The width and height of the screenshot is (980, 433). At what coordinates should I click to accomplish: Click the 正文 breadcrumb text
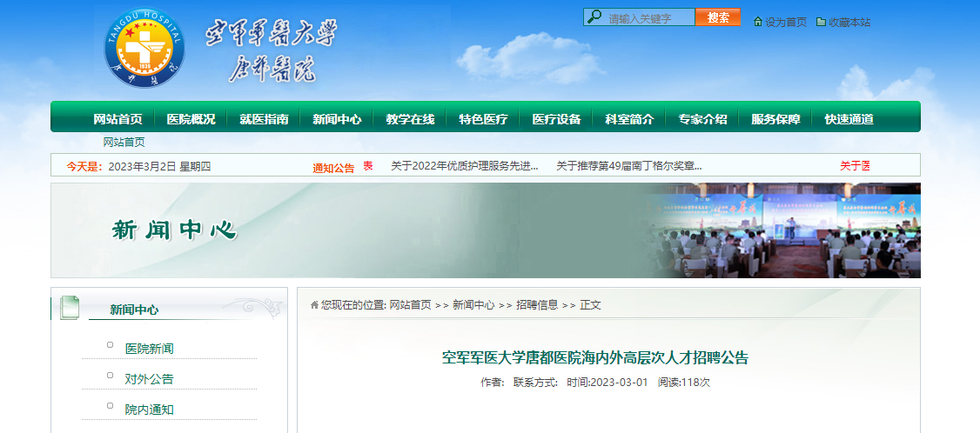coord(591,305)
